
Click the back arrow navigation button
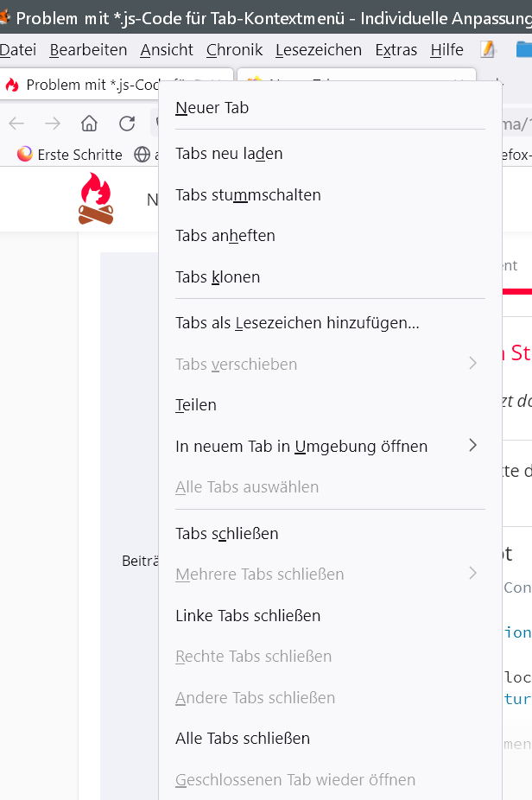(x=16, y=124)
